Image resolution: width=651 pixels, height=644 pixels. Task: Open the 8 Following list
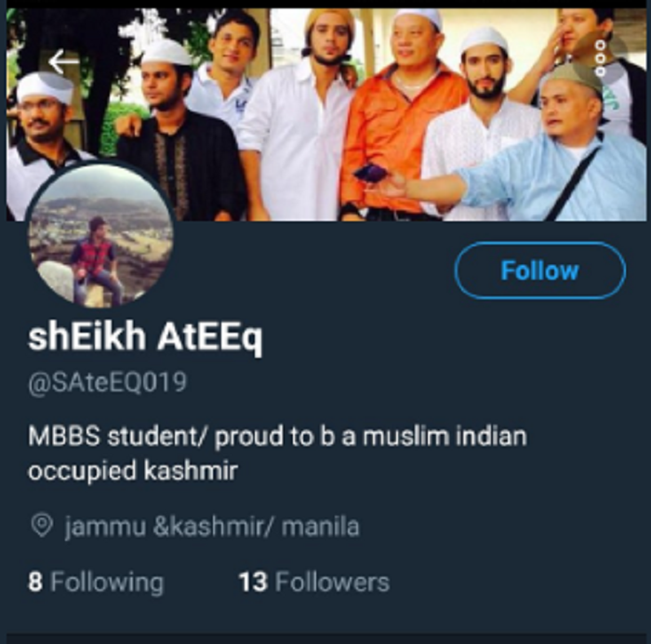(x=96, y=582)
